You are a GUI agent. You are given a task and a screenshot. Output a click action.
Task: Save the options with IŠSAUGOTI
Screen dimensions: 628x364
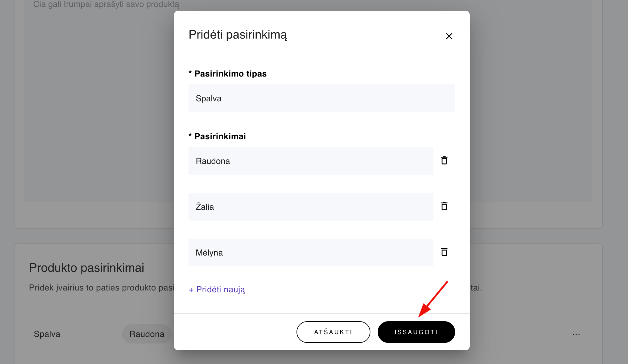[x=416, y=332]
